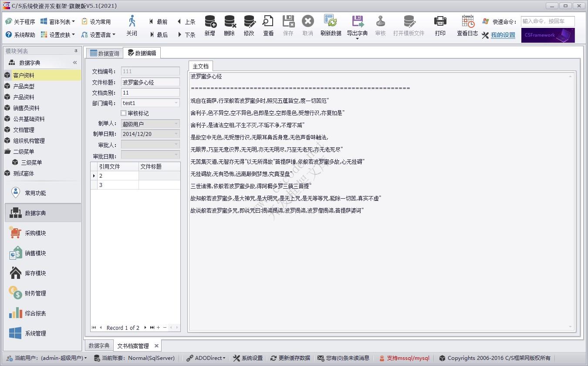Collapse the 数据字典 panel with chevron arrow

[x=74, y=62]
